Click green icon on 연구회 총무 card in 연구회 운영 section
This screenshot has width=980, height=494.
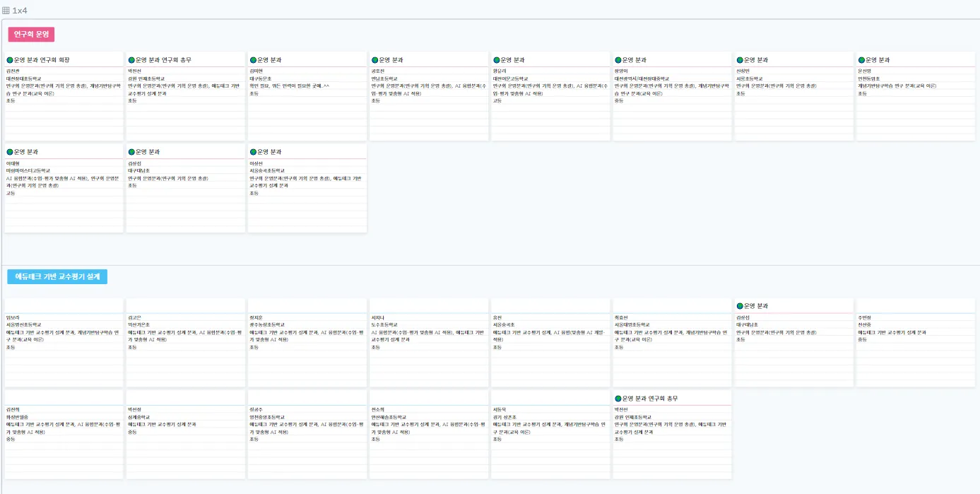click(131, 60)
